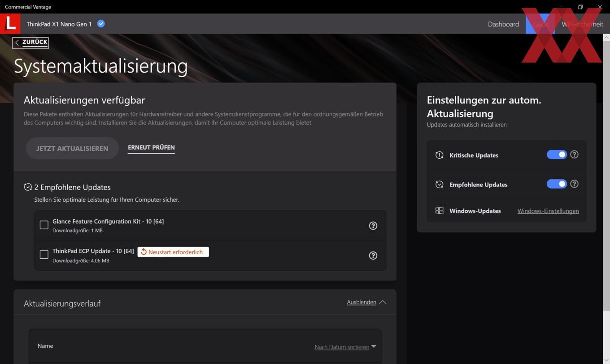Click the Windows logo icon beside Windows-Updates

pyautogui.click(x=439, y=211)
